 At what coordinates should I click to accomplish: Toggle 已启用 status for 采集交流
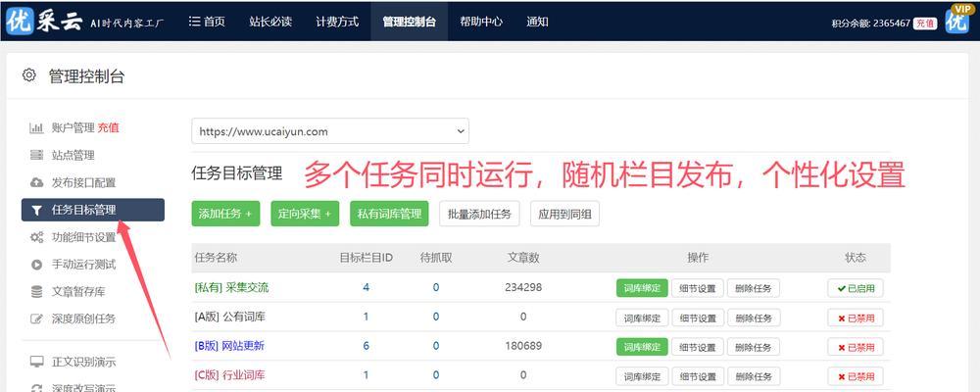856,288
